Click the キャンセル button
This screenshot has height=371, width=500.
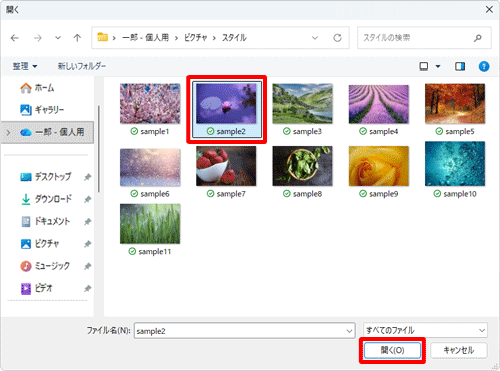click(459, 350)
